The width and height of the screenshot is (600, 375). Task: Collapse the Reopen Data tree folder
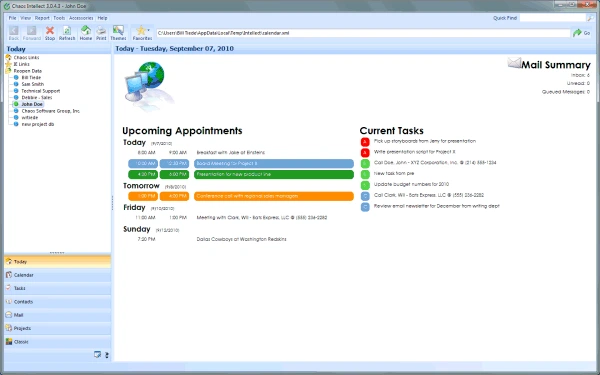[x=8, y=71]
